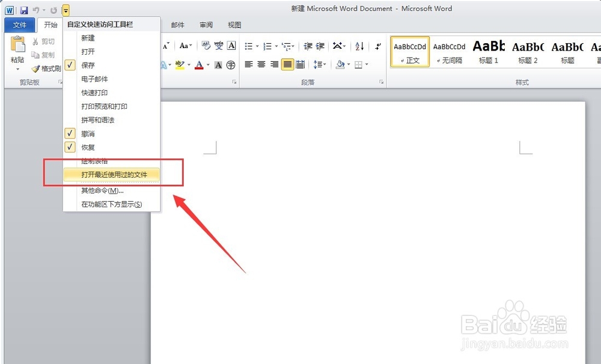Open the Bullets dropdown arrow
Screen dimensions: 601x364
click(x=257, y=46)
